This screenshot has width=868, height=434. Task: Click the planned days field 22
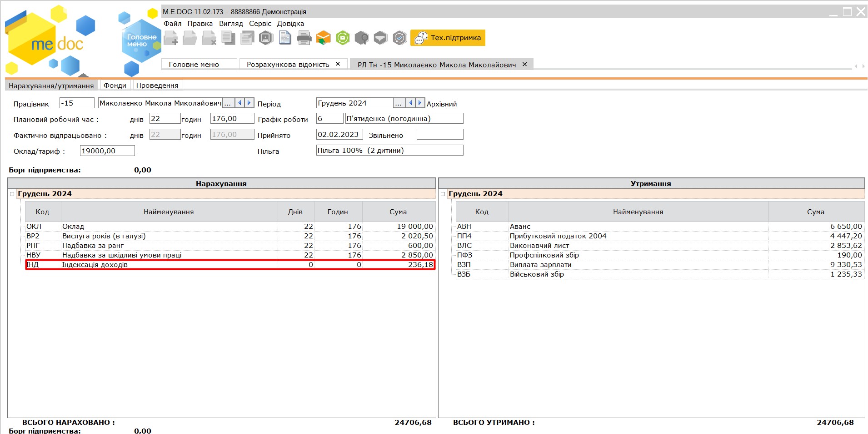coord(165,119)
